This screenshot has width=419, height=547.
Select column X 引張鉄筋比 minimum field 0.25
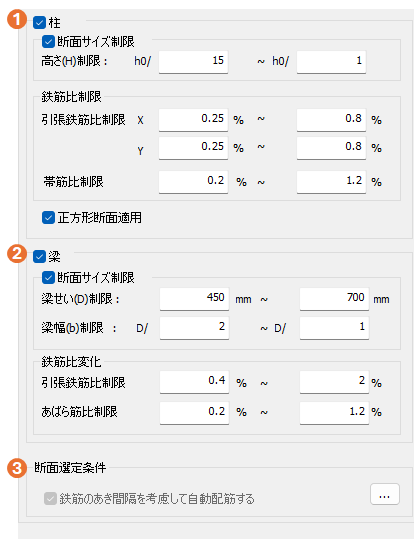tap(193, 120)
